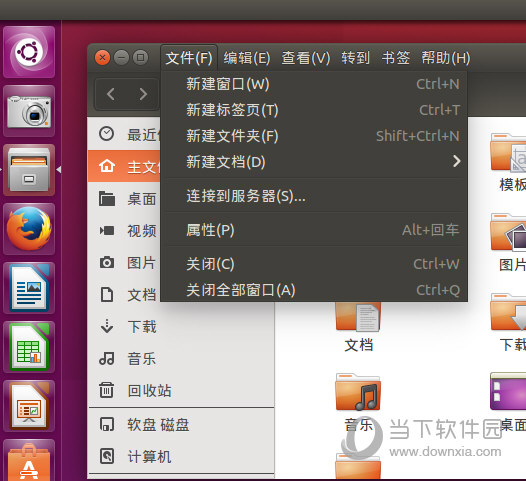This screenshot has height=481, width=526.
Task: Choose 新建标签页(T) from the menu
Action: (x=314, y=110)
